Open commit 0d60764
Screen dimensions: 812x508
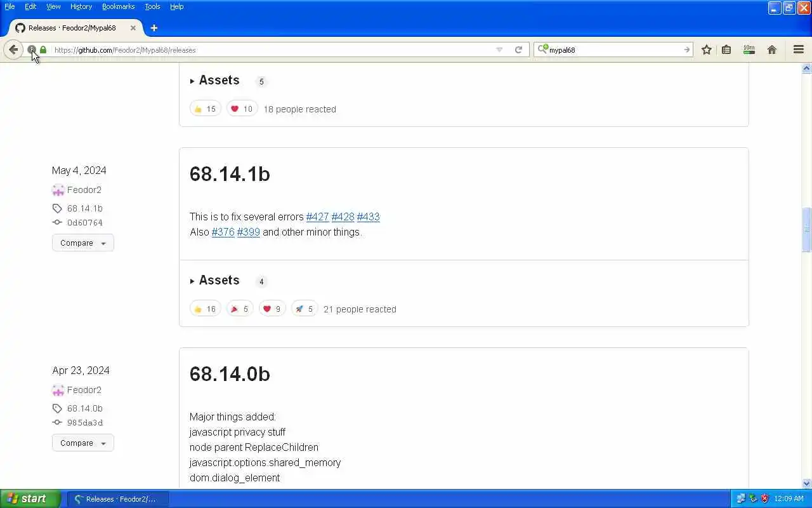coord(84,223)
